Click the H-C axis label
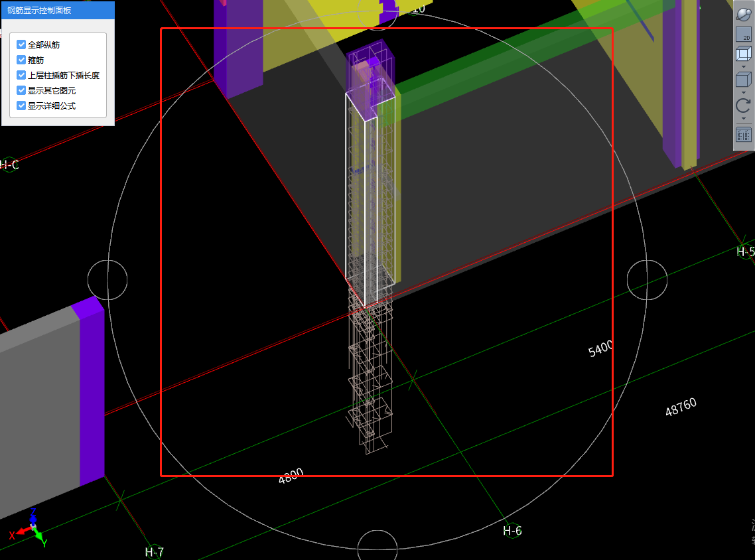 [x=9, y=165]
